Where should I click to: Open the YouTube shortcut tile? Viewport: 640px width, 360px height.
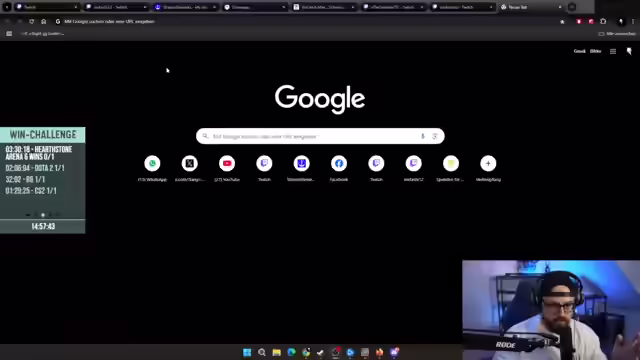click(227, 164)
